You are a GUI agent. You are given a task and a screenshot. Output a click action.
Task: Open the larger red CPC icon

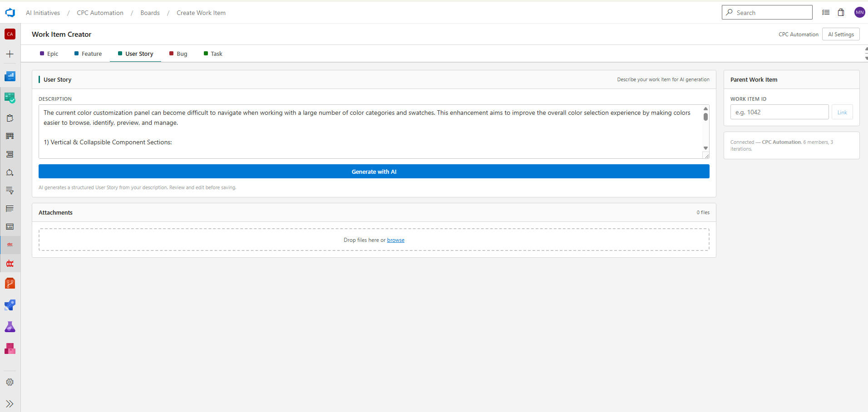pos(10,264)
